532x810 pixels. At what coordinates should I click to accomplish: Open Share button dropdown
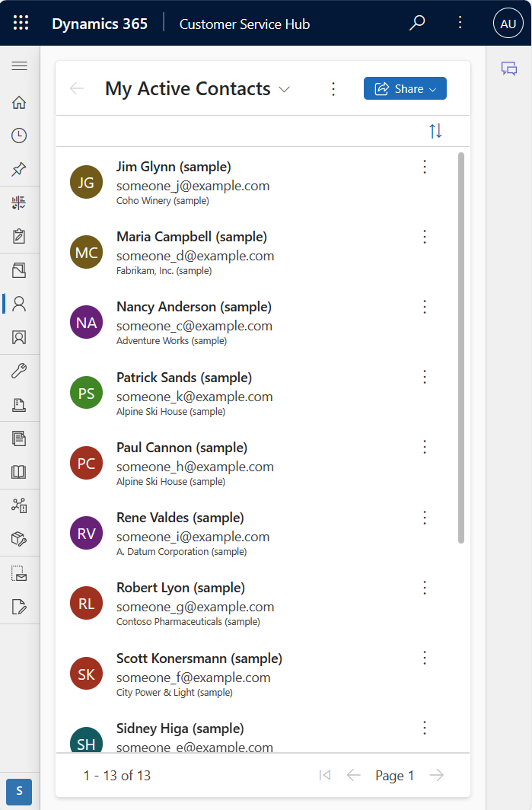[405, 88]
